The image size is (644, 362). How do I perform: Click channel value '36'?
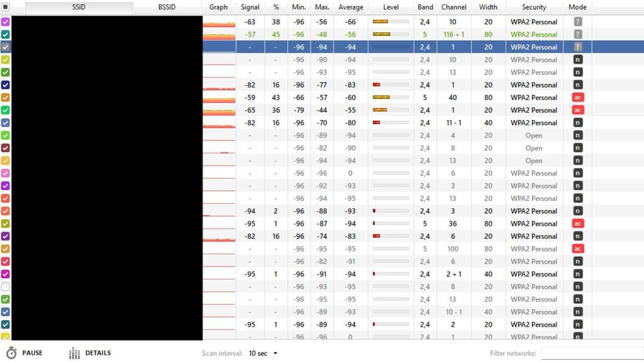click(x=453, y=223)
